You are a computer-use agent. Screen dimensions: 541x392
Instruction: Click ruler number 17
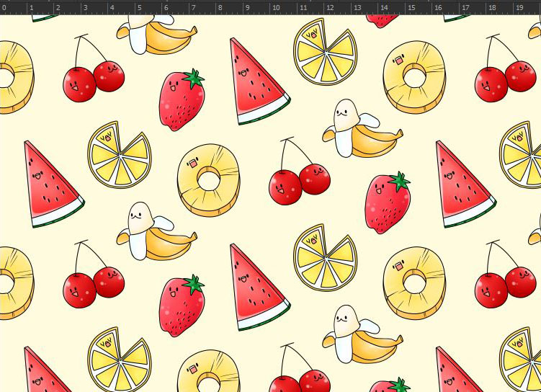[x=466, y=8]
